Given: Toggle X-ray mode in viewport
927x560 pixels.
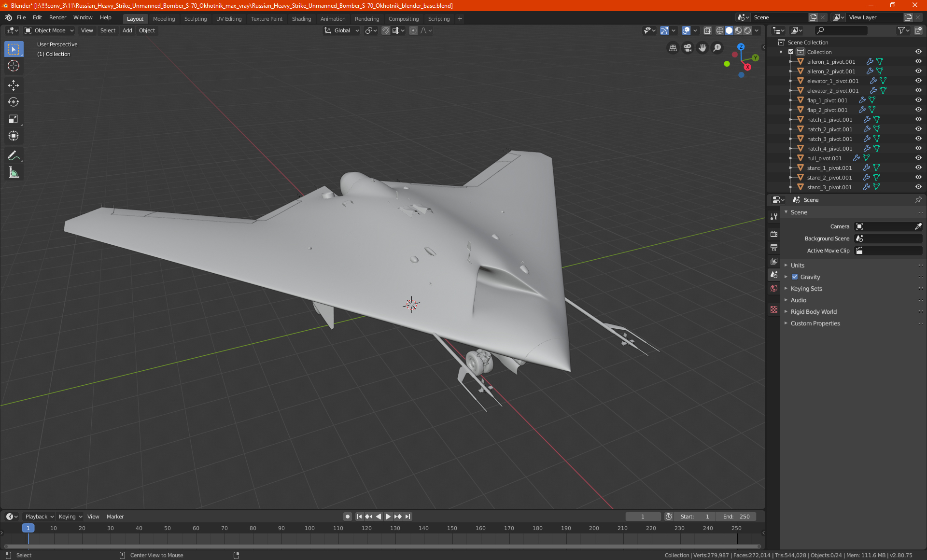Looking at the screenshot, I should [707, 30].
